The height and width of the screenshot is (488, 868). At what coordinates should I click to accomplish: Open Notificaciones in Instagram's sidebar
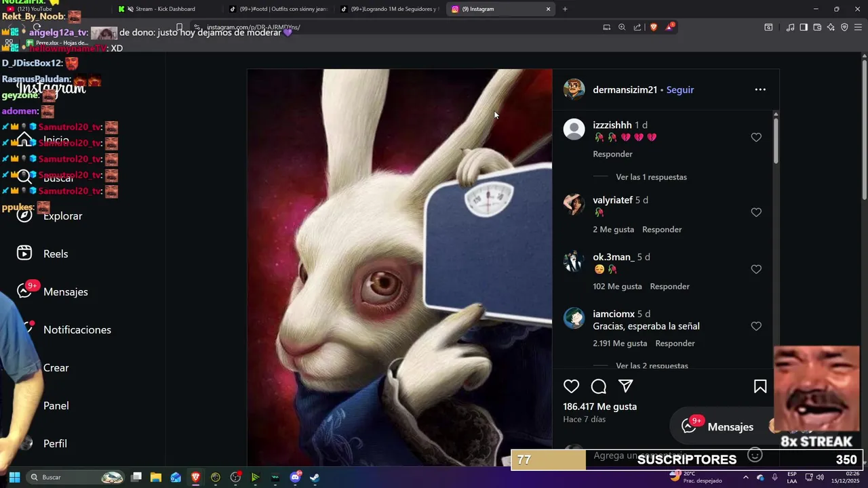(77, 329)
